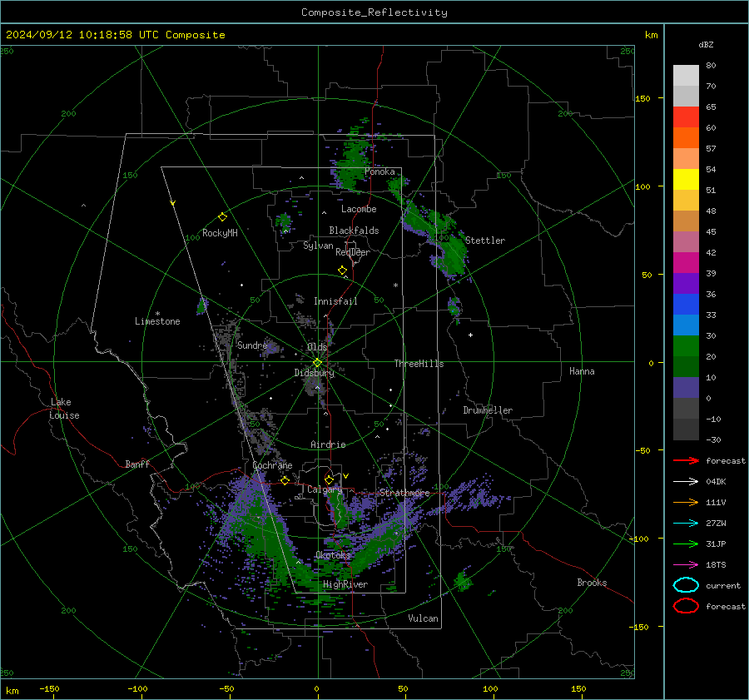Click the Sylvan label
Viewport: 749px width, 700px height.
tap(318, 246)
